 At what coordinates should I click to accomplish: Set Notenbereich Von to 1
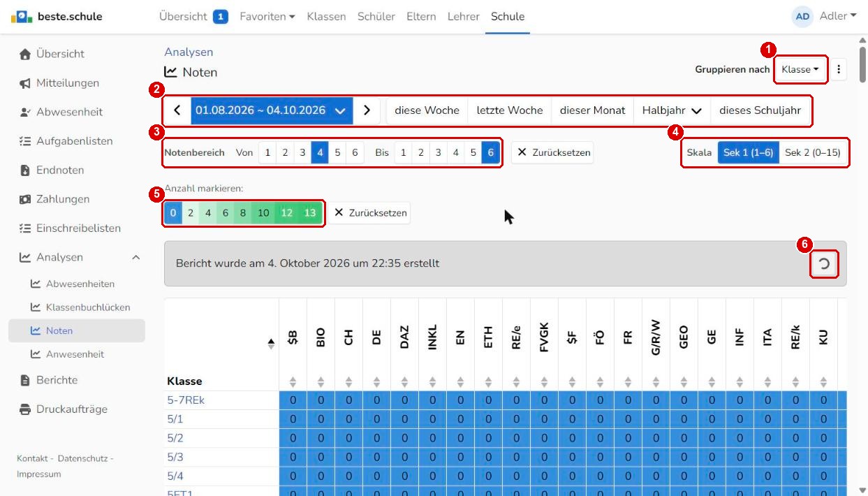coord(267,152)
